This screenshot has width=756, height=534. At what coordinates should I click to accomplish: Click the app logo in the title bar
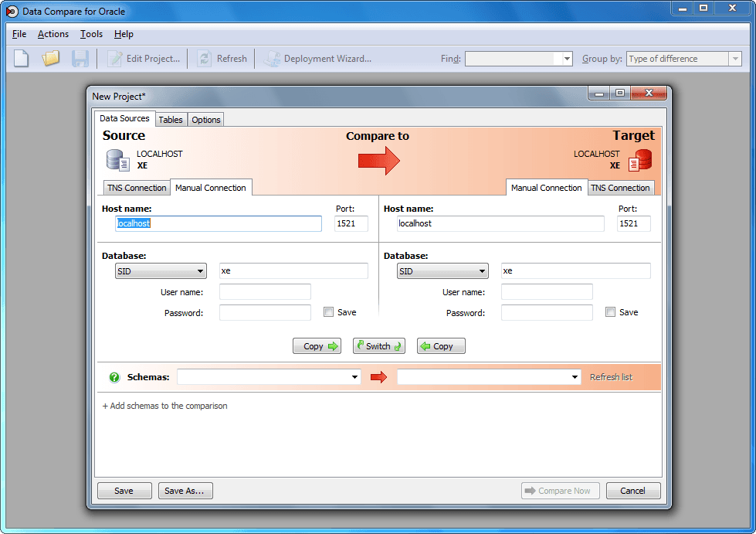[x=12, y=11]
